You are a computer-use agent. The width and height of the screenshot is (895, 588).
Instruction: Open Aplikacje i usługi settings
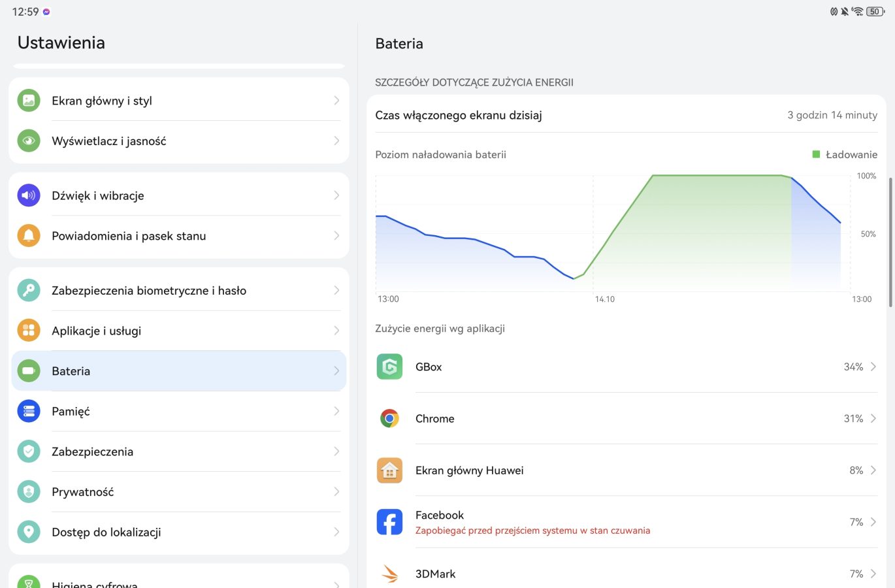tap(179, 331)
